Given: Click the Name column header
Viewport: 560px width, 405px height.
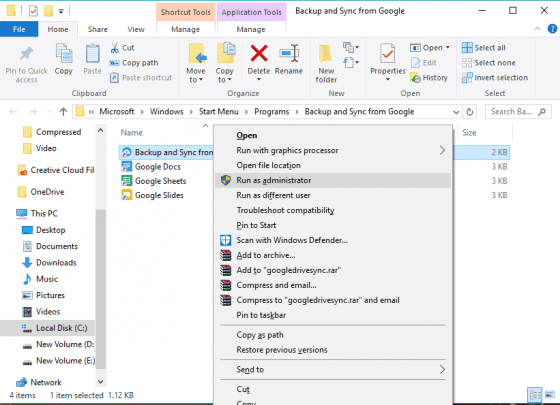Looking at the screenshot, I should [131, 133].
